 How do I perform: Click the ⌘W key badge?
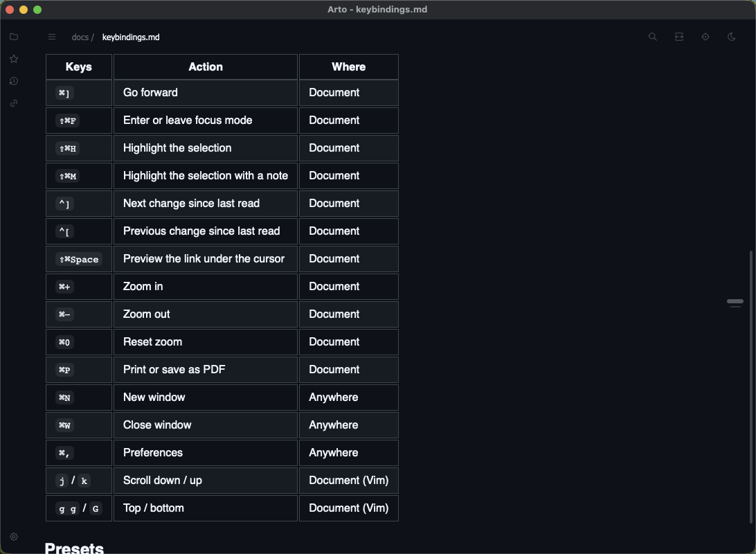(64, 426)
